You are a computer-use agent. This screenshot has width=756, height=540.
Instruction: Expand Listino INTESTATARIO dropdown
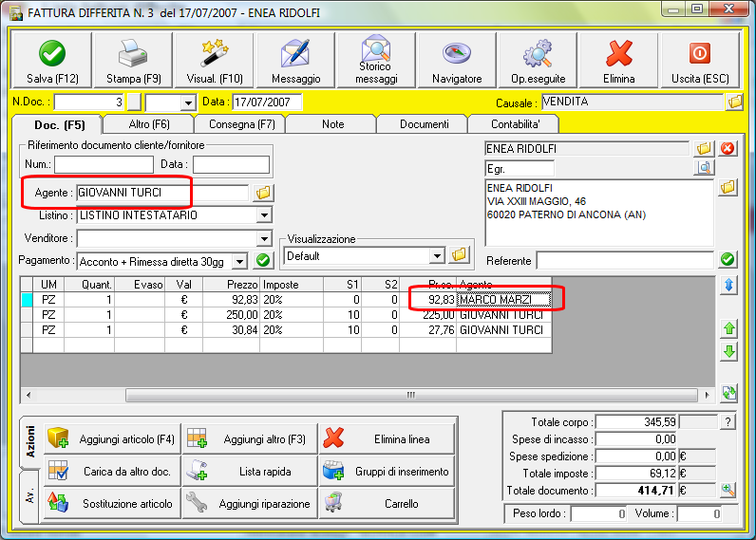264,214
